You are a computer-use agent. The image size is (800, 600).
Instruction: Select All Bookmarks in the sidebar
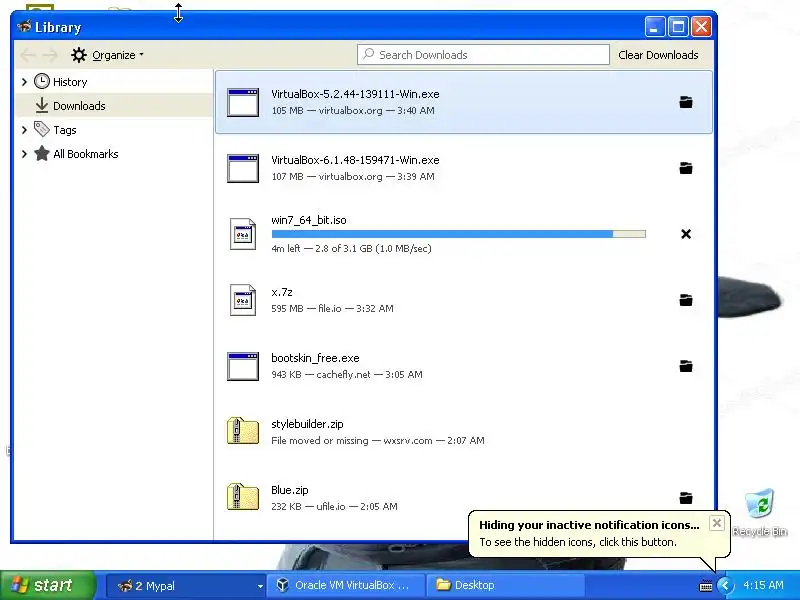[113, 154]
